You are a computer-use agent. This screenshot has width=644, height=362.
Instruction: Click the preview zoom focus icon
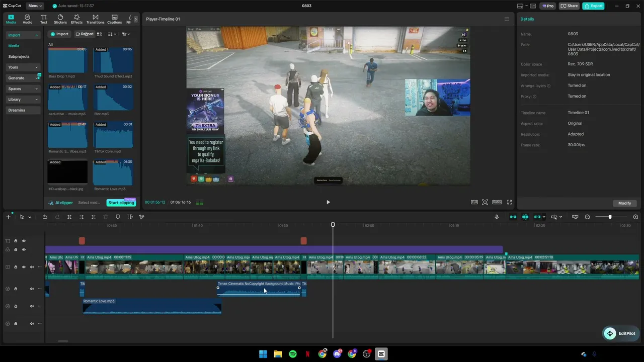pyautogui.click(x=485, y=202)
